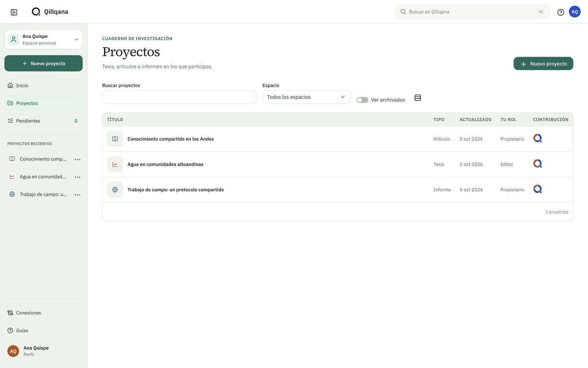Click the CONTRIBUCIÓN column header

pyautogui.click(x=551, y=120)
